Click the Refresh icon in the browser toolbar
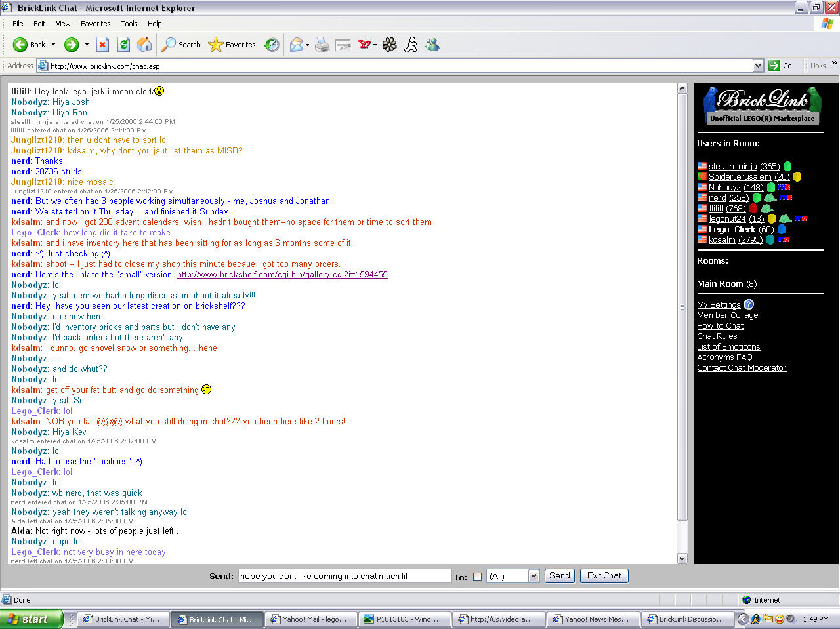 pyautogui.click(x=124, y=45)
